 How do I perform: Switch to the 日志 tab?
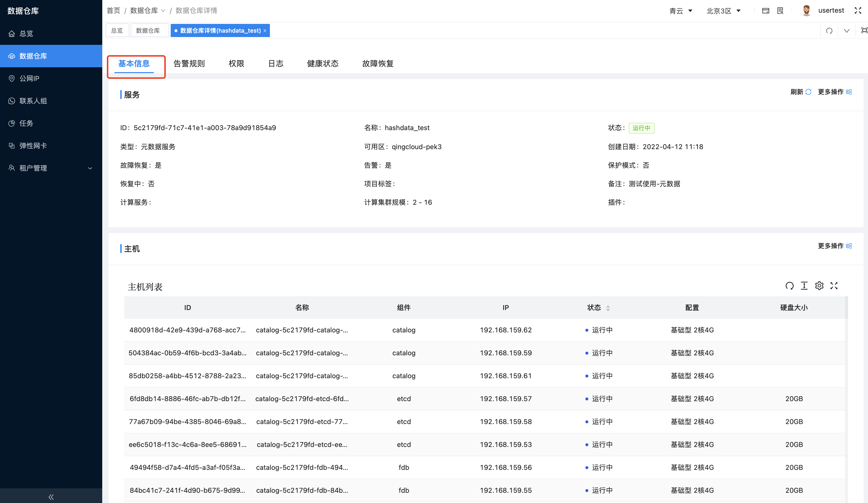[x=276, y=63]
